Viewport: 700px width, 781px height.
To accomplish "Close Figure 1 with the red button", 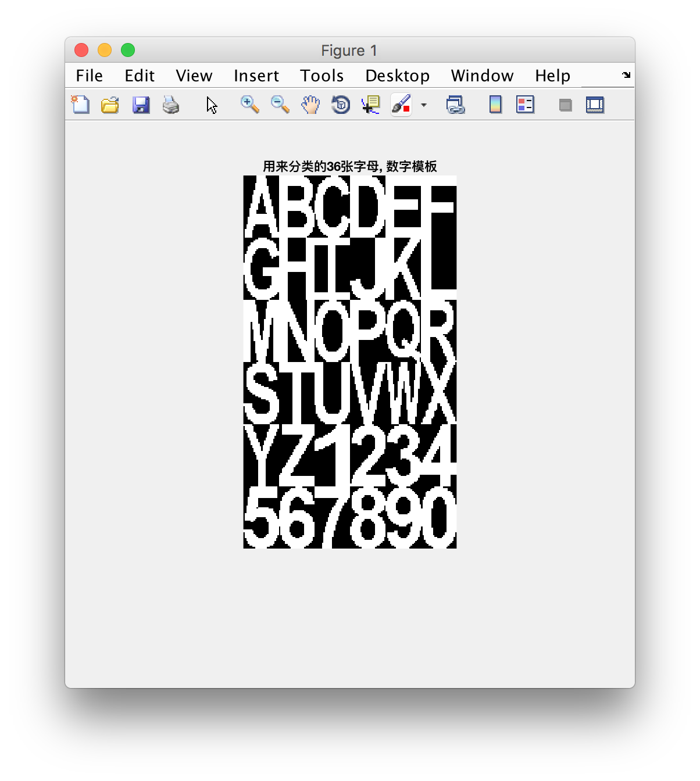I will tap(81, 51).
